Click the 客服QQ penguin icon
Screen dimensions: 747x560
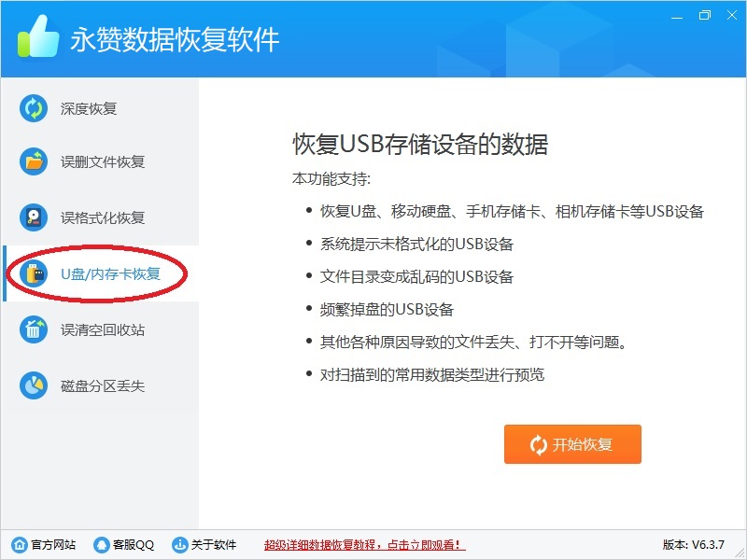click(x=102, y=544)
